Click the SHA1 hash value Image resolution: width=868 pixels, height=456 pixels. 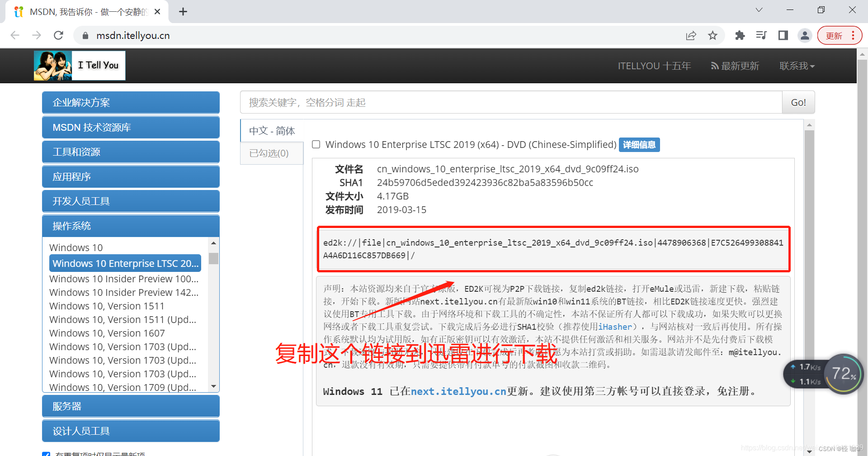pos(485,183)
